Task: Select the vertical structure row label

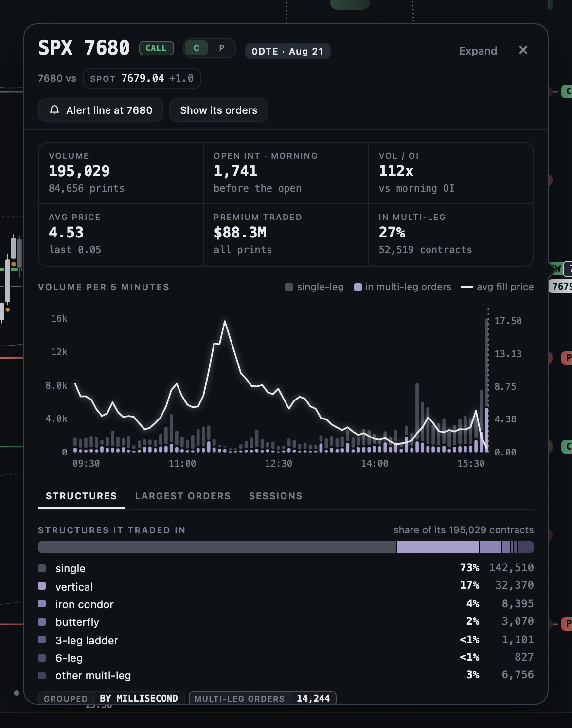Action: [x=74, y=587]
